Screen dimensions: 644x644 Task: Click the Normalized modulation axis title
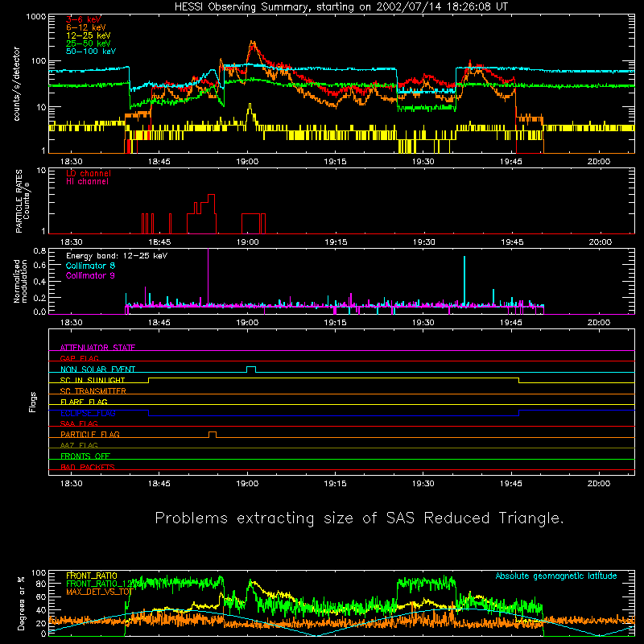[x=21, y=281]
